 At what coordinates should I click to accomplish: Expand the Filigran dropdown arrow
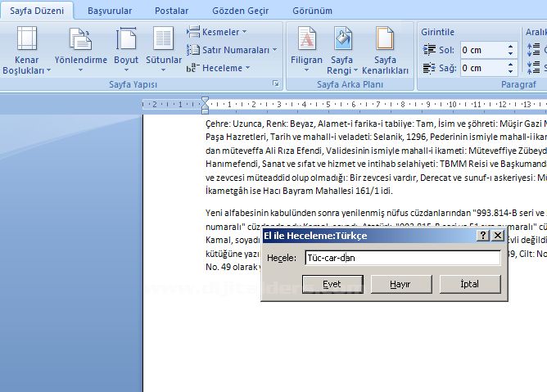(306, 70)
